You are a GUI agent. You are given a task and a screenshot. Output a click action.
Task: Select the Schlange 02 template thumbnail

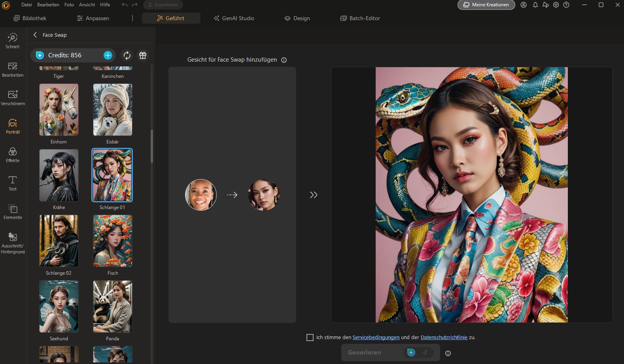59,241
